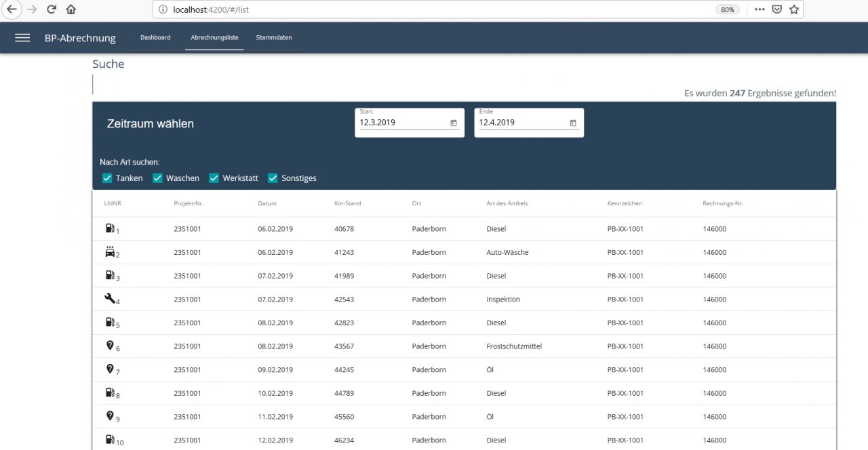
Task: Open the hamburger navigation menu
Action: [22, 38]
